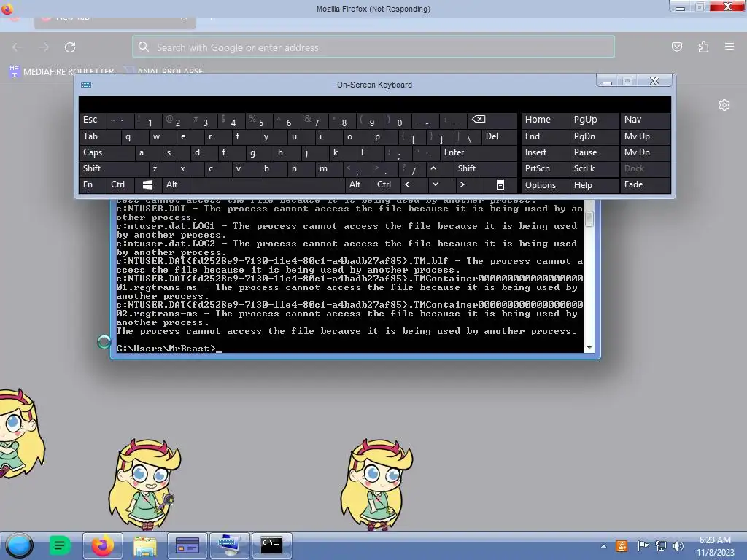Click the command prompt scrollbar down arrow

[589, 348]
